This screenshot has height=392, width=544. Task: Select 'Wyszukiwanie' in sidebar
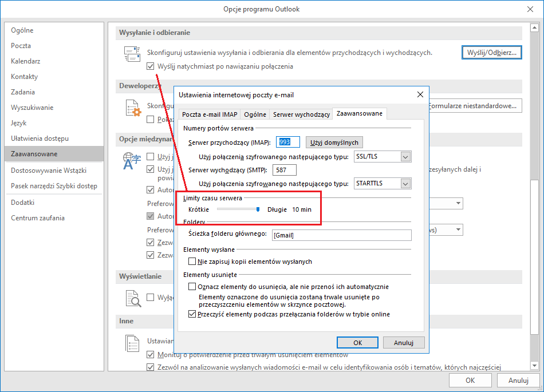click(x=54, y=108)
